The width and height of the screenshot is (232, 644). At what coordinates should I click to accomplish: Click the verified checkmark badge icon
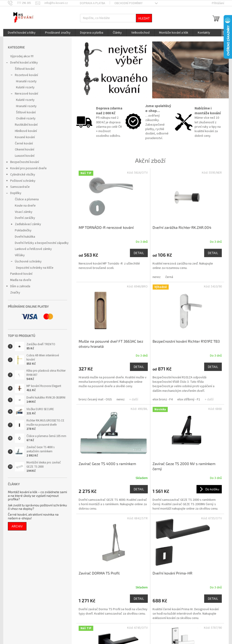pyautogui.click(x=133, y=121)
